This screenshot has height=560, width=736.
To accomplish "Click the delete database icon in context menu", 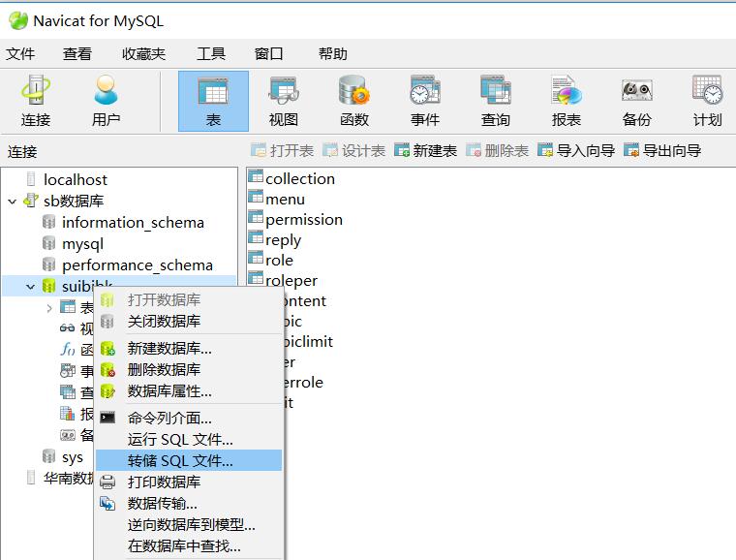I will pyautogui.click(x=107, y=370).
